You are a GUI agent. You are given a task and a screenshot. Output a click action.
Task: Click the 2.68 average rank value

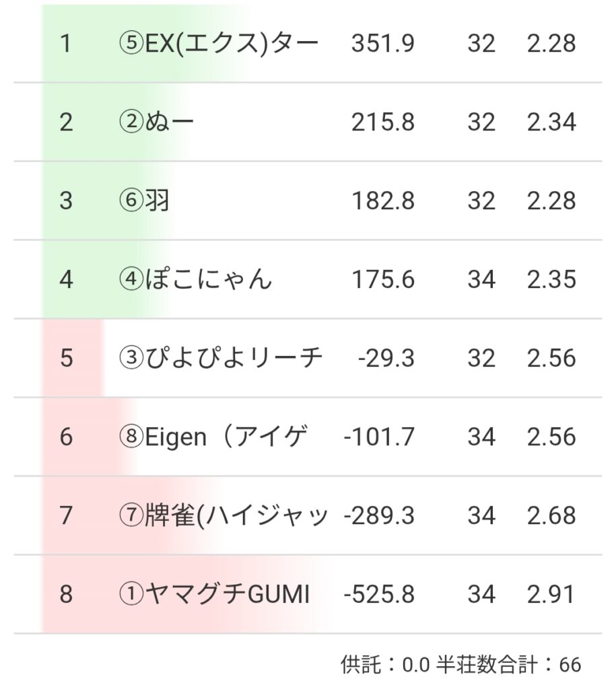coord(551,515)
